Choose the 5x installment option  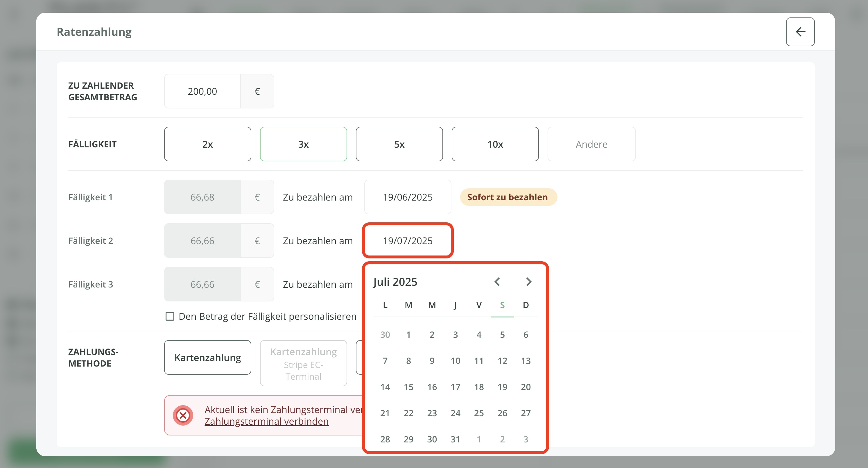pos(399,144)
